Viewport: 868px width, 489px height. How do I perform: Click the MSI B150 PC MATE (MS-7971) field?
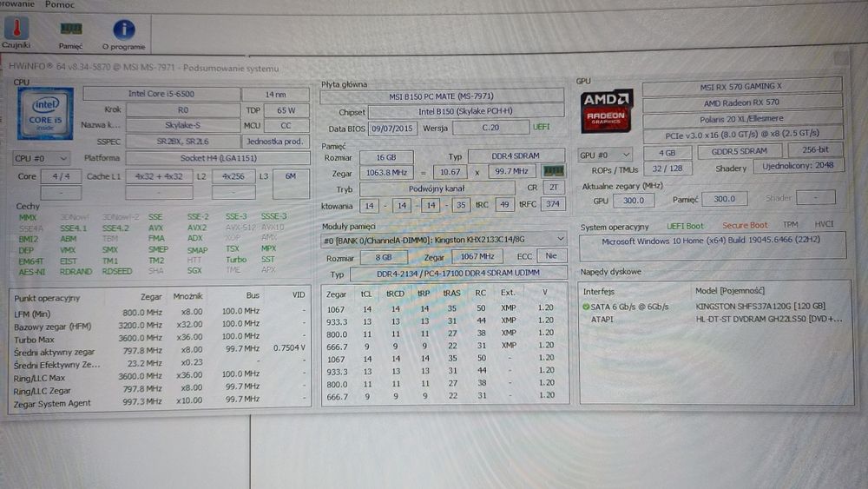click(441, 96)
